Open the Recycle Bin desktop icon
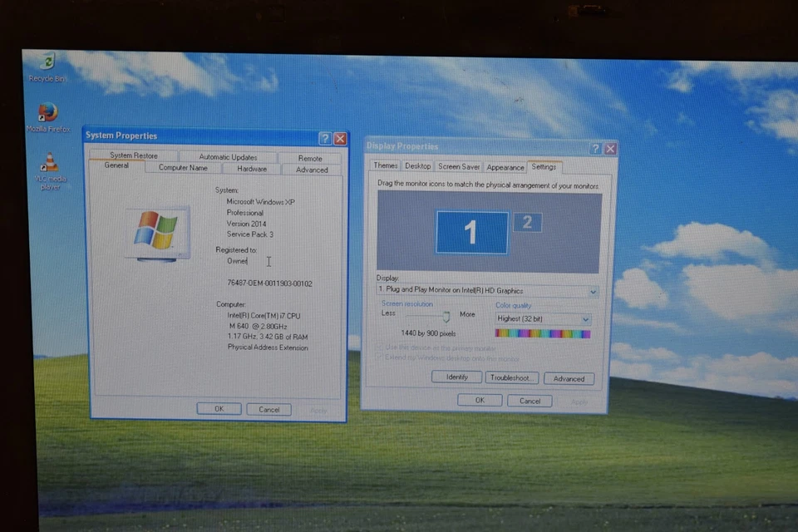Screen dimensions: 798x532 tap(47, 66)
